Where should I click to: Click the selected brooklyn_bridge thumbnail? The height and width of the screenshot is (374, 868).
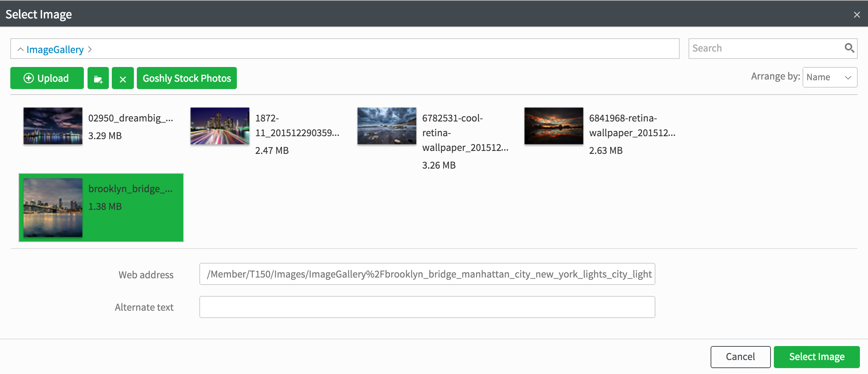[53, 207]
